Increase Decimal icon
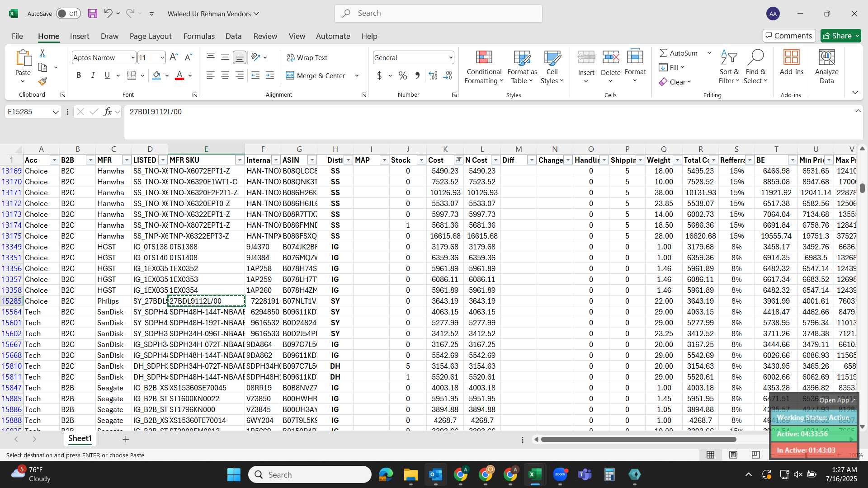The width and height of the screenshot is (868, 488). [x=433, y=75]
